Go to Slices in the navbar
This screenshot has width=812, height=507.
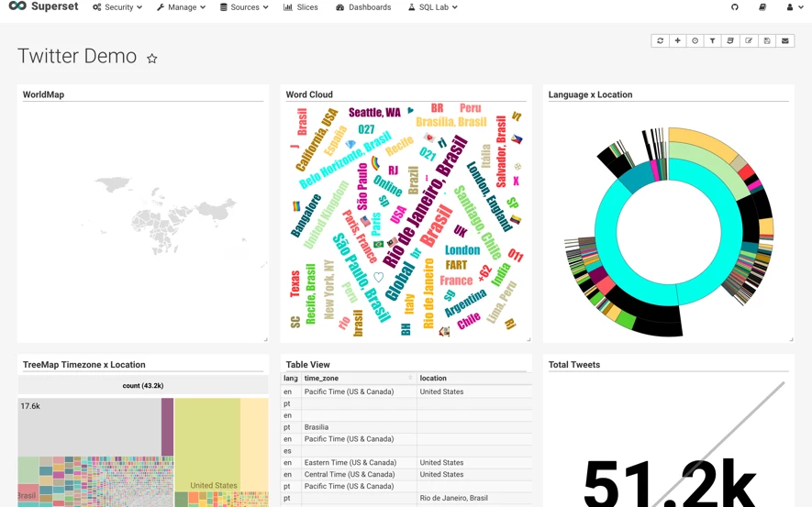[301, 7]
